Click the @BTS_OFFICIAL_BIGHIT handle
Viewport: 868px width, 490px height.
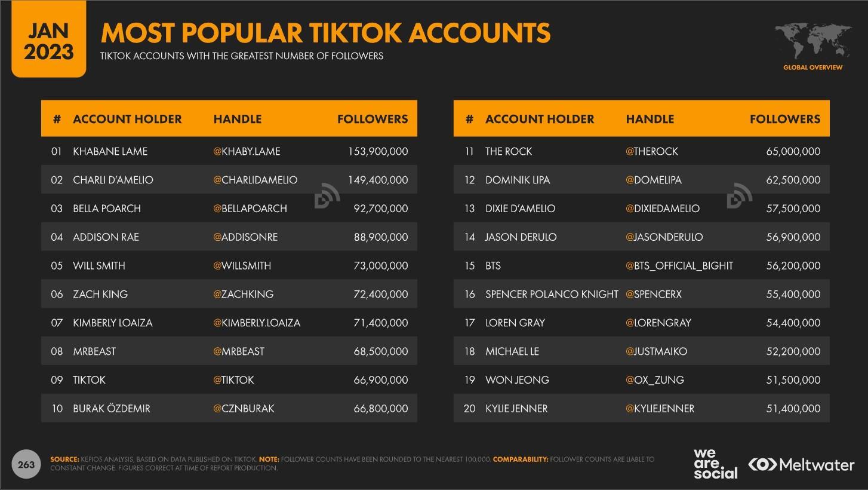click(679, 265)
